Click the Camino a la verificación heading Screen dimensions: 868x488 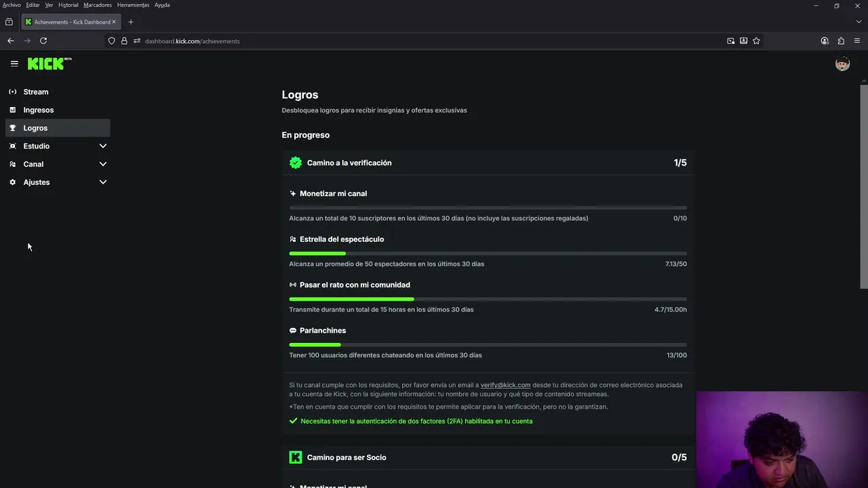(x=349, y=163)
